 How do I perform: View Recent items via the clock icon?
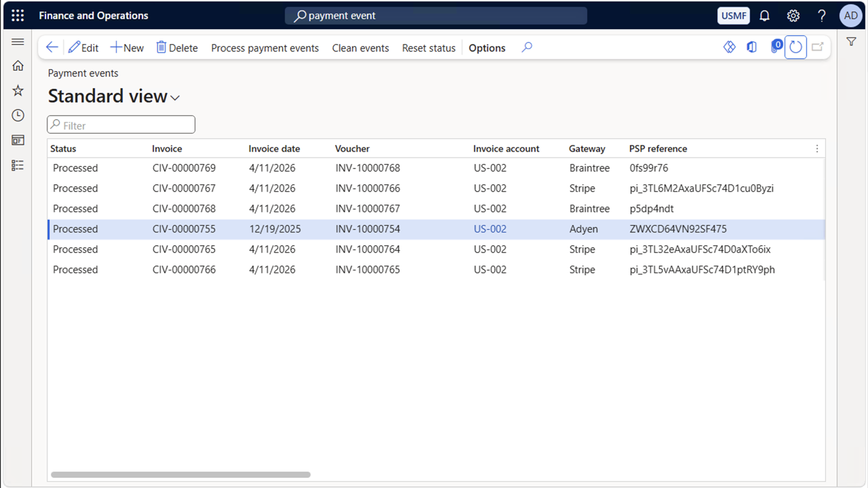[x=18, y=115]
